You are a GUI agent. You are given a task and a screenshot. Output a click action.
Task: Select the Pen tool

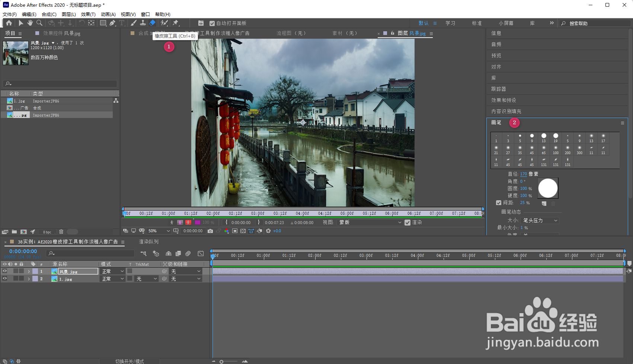click(112, 23)
